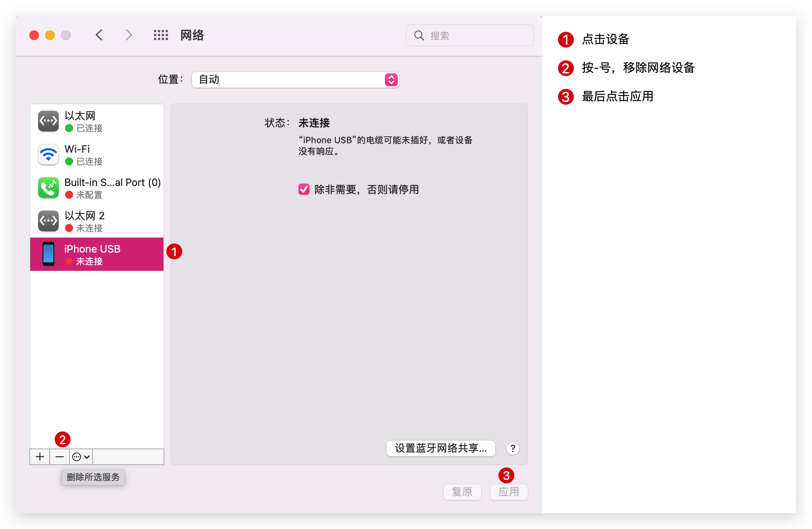
Task: Click the yellow minimize window button
Action: point(50,36)
